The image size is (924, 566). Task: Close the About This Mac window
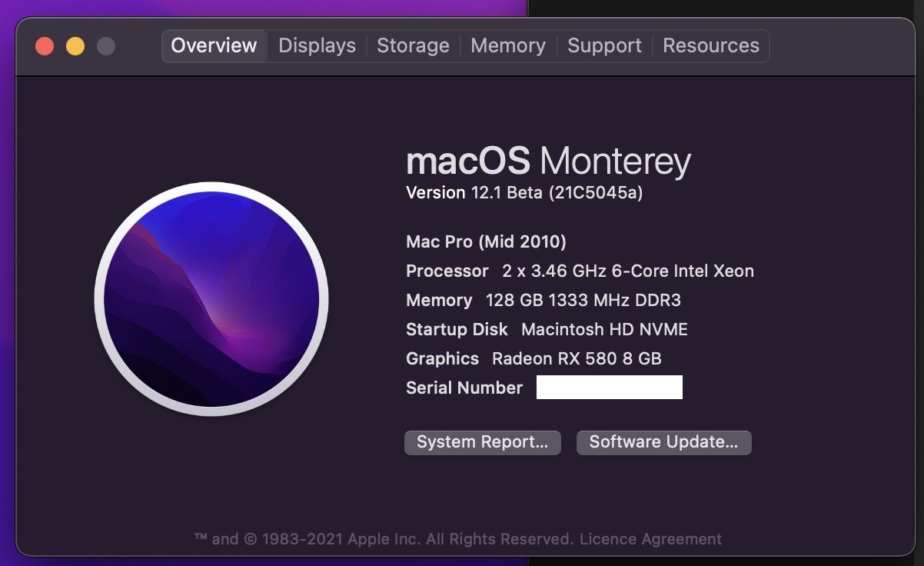coord(45,46)
